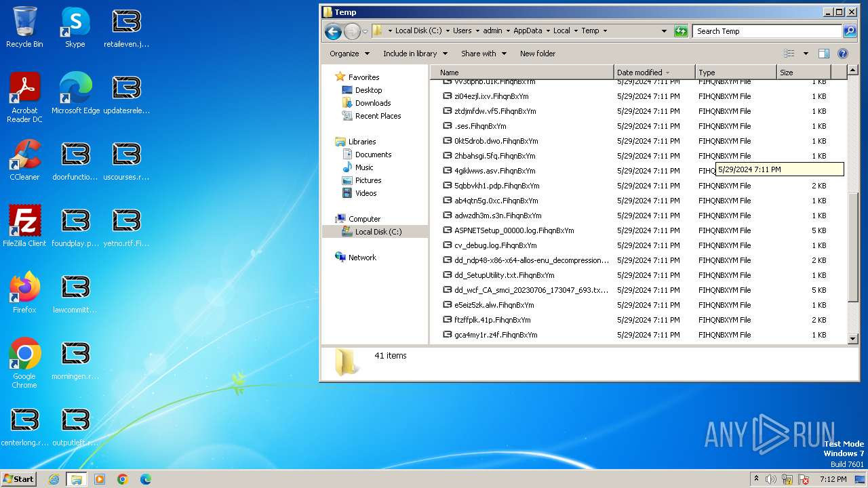Sort by the Name column header
Viewport: 868px width, 488px height.
pos(522,73)
